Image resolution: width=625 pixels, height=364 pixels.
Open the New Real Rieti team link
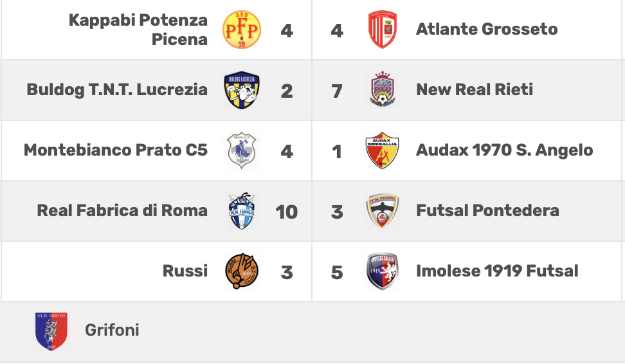(x=475, y=89)
